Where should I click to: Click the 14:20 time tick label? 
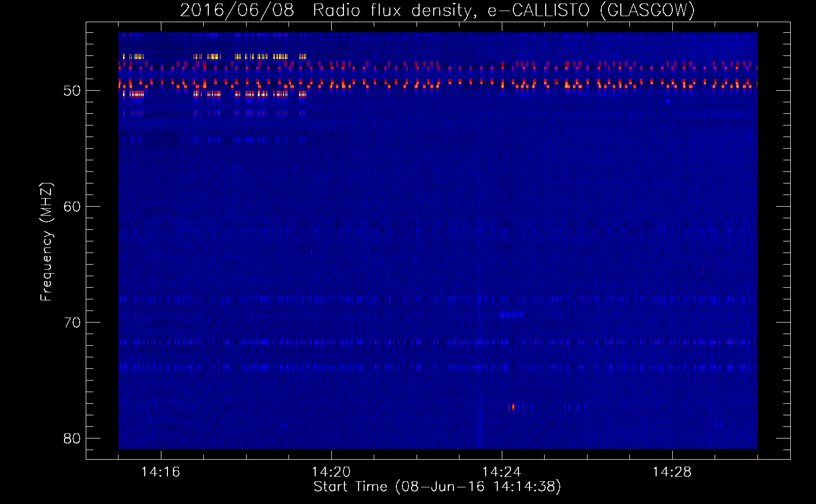tap(331, 472)
